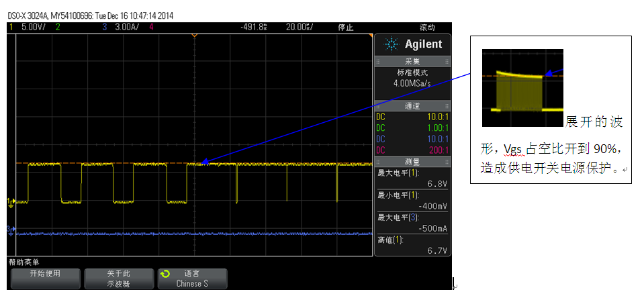Click the 滚动 roll mode indicator
The image size is (644, 296).
[x=428, y=28]
